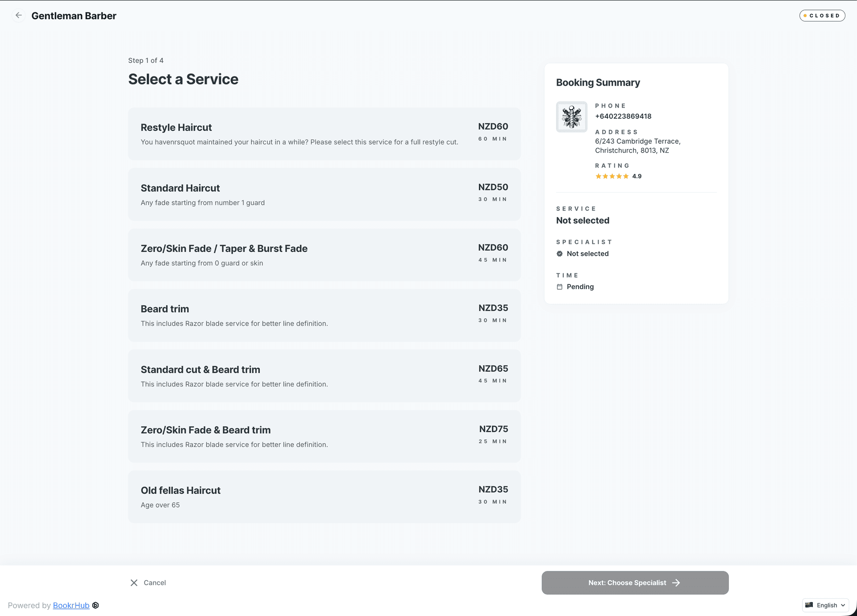Image resolution: width=857 pixels, height=616 pixels.
Task: Click the CLOSED status indicator
Action: tap(822, 15)
